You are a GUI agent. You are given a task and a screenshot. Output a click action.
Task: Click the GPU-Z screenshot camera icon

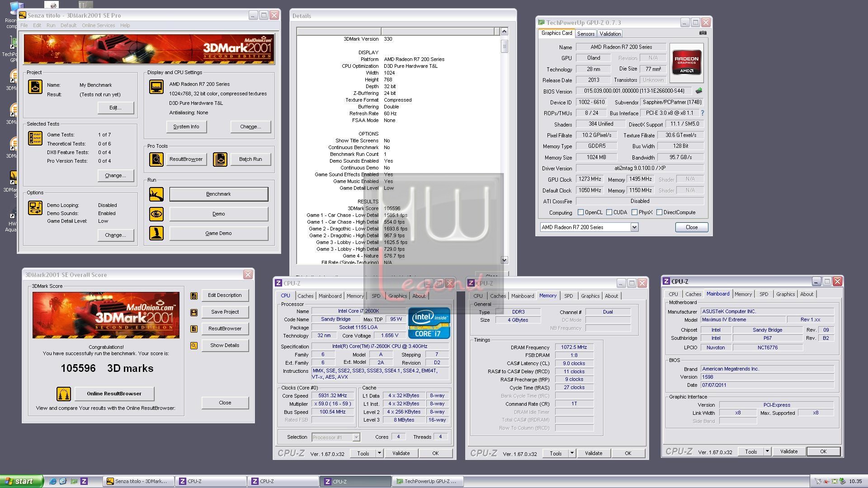point(703,33)
